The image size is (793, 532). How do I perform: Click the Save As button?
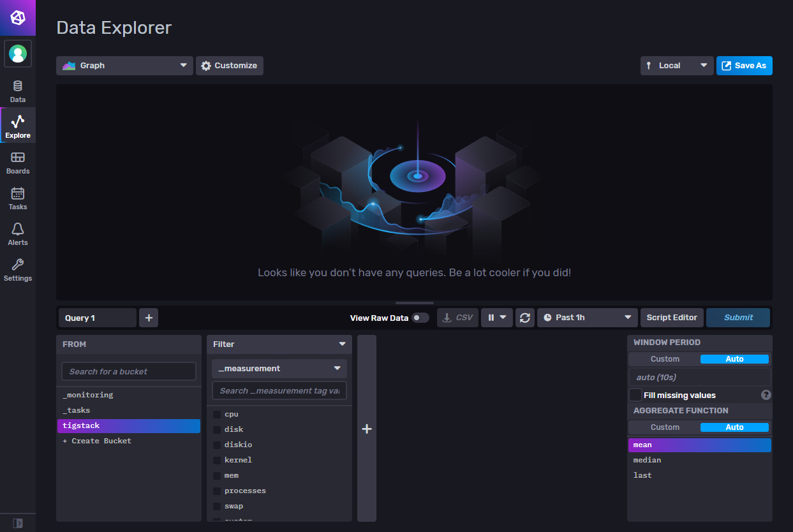click(744, 66)
